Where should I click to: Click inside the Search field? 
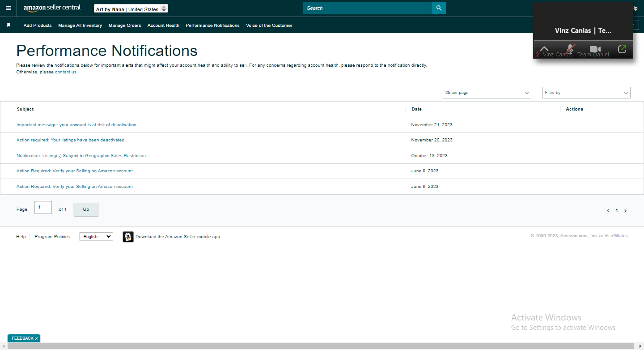[368, 8]
